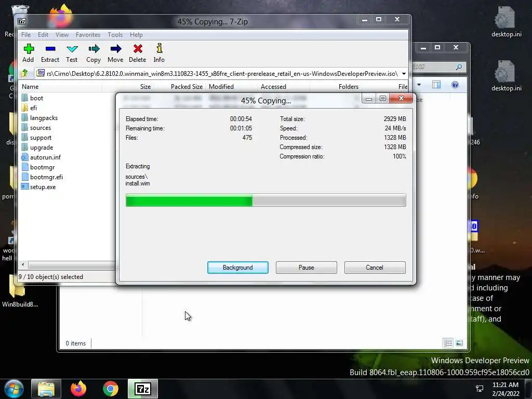Image resolution: width=532 pixels, height=399 pixels.
Task: Switch Explorer to details view icon
Action: [448, 343]
